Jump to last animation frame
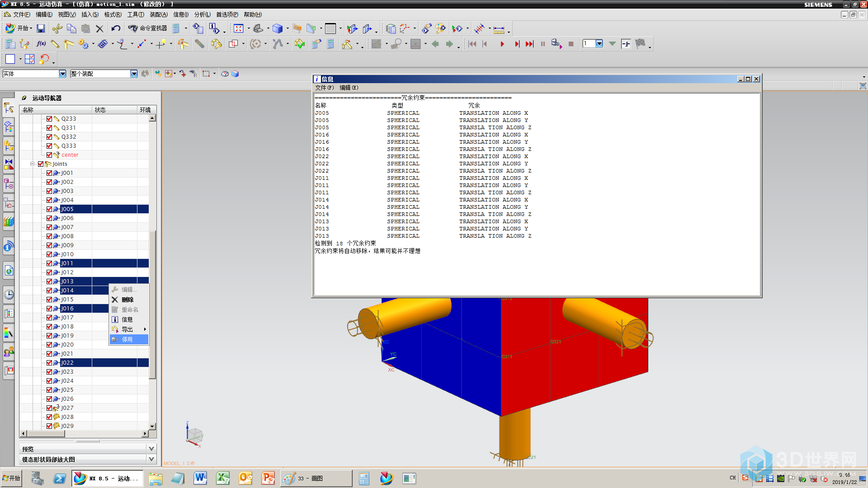This screenshot has width=868, height=488. [529, 44]
